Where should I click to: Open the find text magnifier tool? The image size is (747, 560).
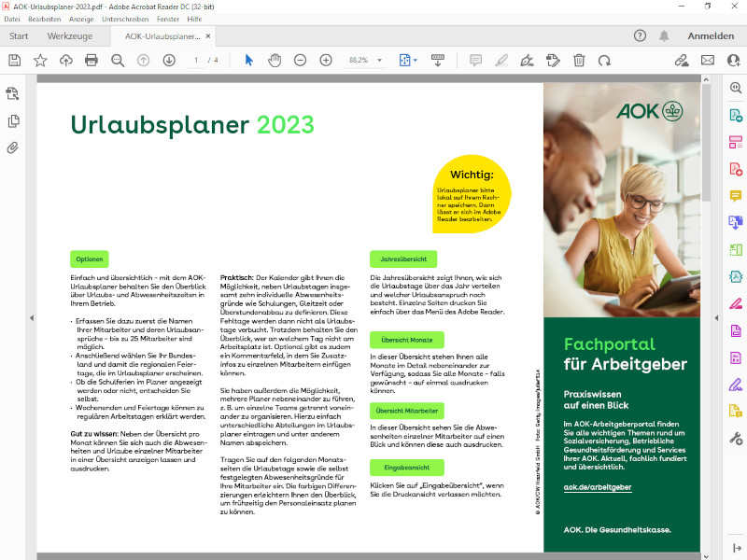click(x=118, y=61)
